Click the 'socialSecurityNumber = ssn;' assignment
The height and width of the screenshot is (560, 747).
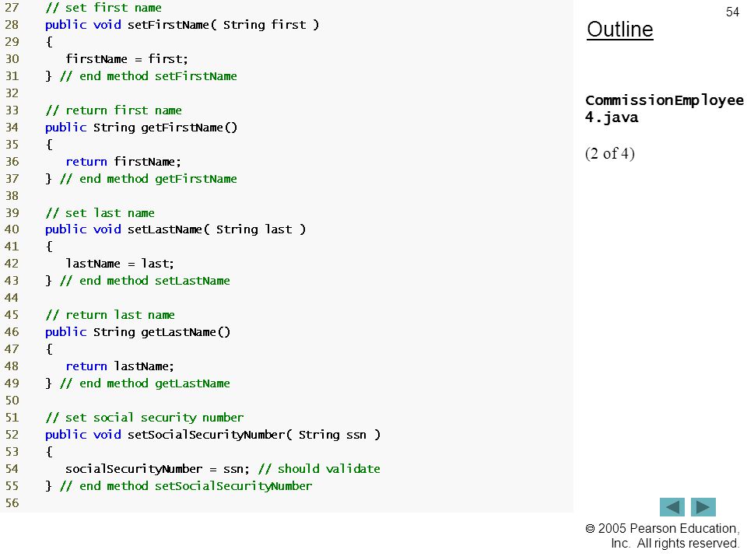pyautogui.click(x=158, y=469)
